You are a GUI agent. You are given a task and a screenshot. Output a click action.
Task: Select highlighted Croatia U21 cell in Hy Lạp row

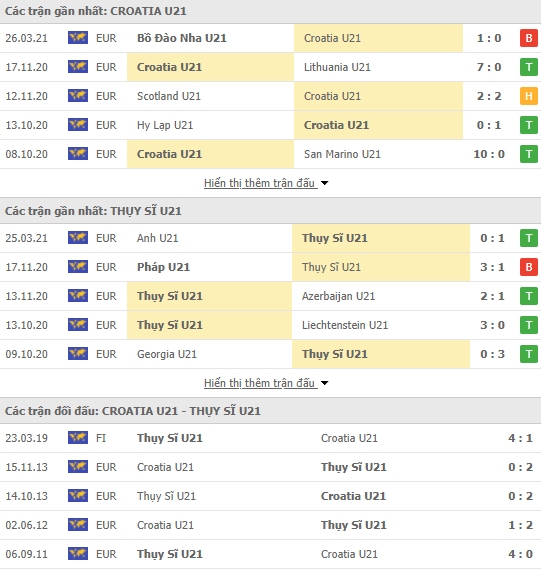378,125
